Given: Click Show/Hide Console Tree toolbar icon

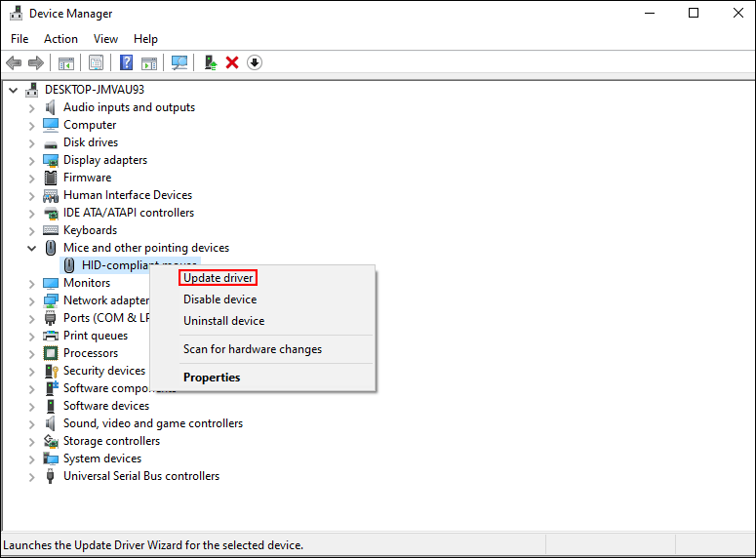Looking at the screenshot, I should click(66, 63).
